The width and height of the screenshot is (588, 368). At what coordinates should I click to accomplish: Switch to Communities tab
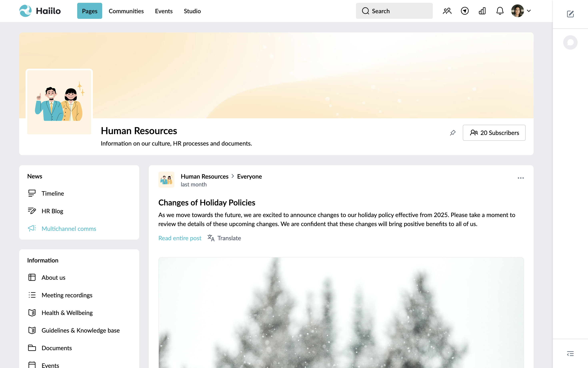pos(126,11)
